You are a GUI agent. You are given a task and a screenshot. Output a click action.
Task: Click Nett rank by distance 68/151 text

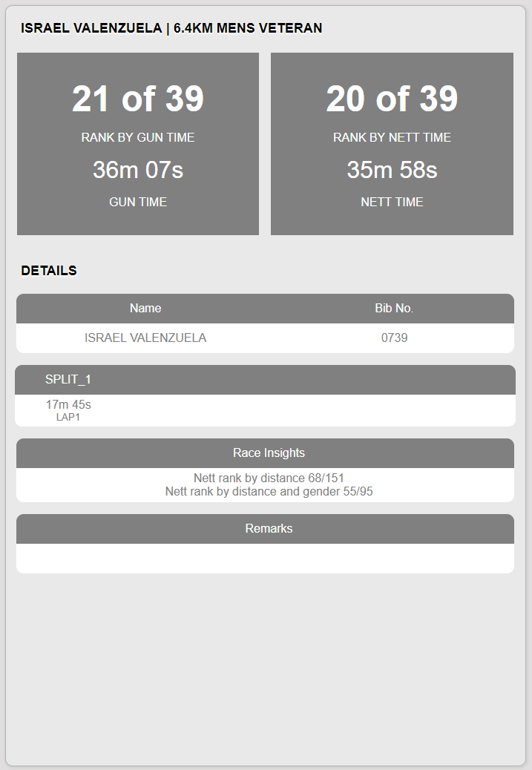(269, 478)
